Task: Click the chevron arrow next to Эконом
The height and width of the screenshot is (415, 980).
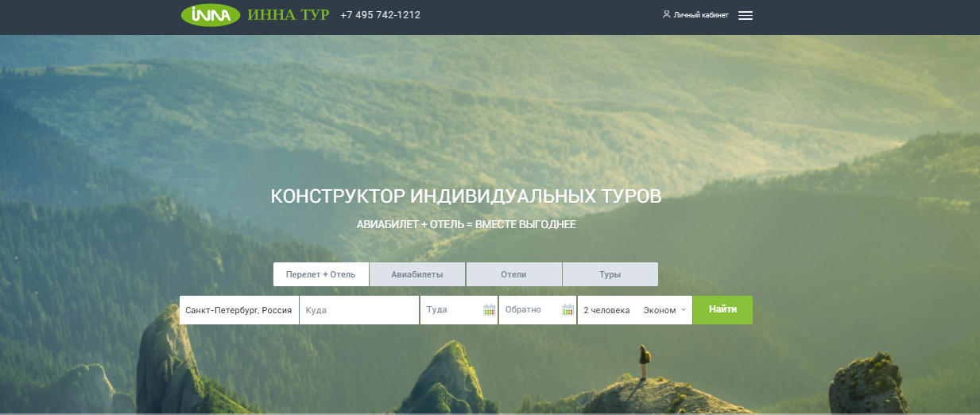Action: pos(683,310)
